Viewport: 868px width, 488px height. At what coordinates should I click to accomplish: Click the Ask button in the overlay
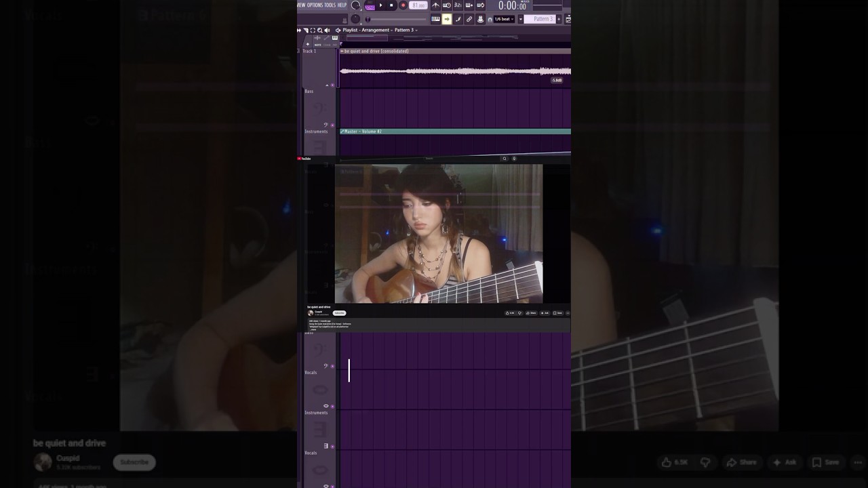click(545, 313)
